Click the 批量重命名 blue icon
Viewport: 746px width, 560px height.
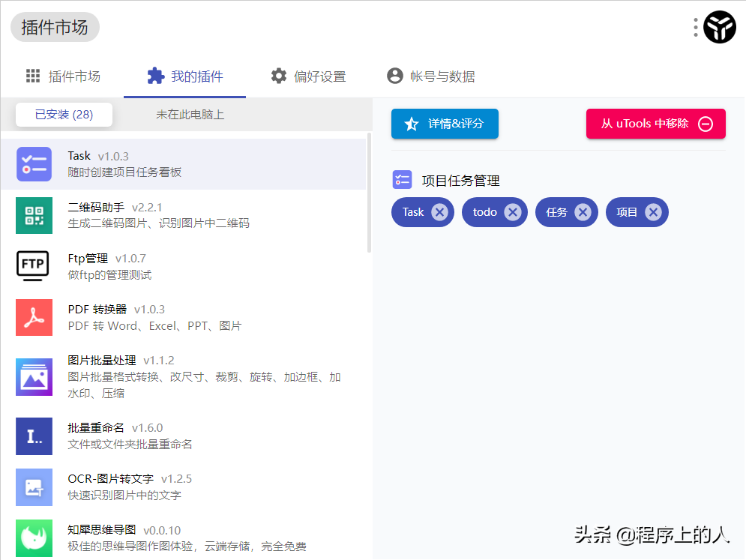click(x=34, y=436)
